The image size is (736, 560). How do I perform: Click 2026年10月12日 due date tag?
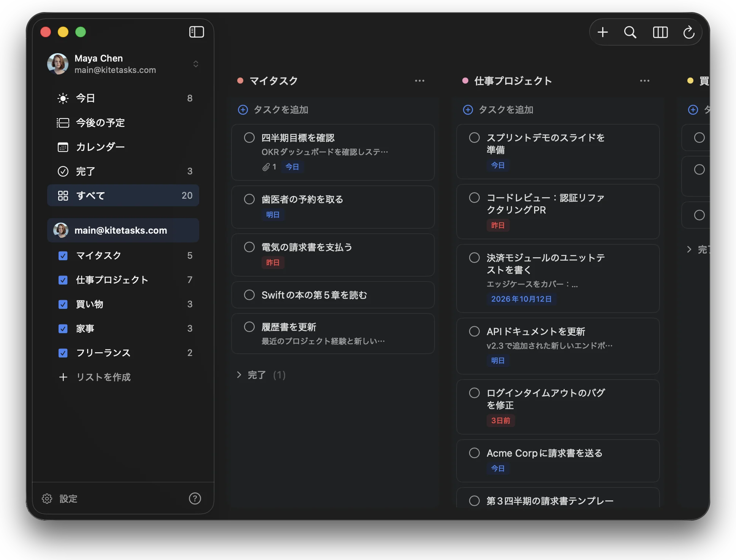click(x=521, y=299)
